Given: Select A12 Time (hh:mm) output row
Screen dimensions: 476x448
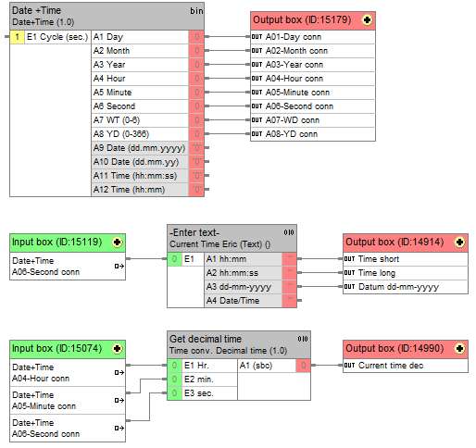Looking at the screenshot, I should (147, 190).
